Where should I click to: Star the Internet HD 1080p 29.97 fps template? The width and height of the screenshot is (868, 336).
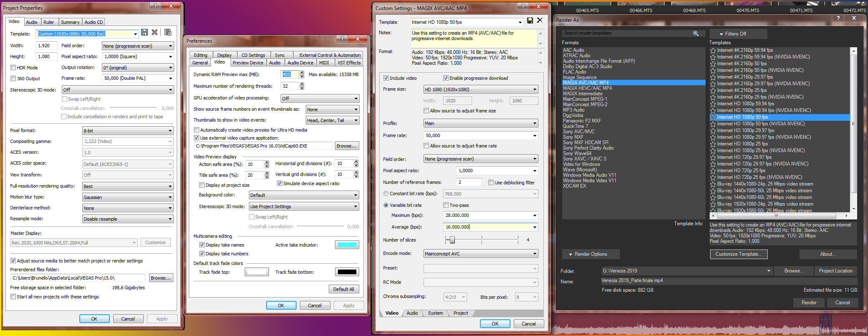[713, 130]
